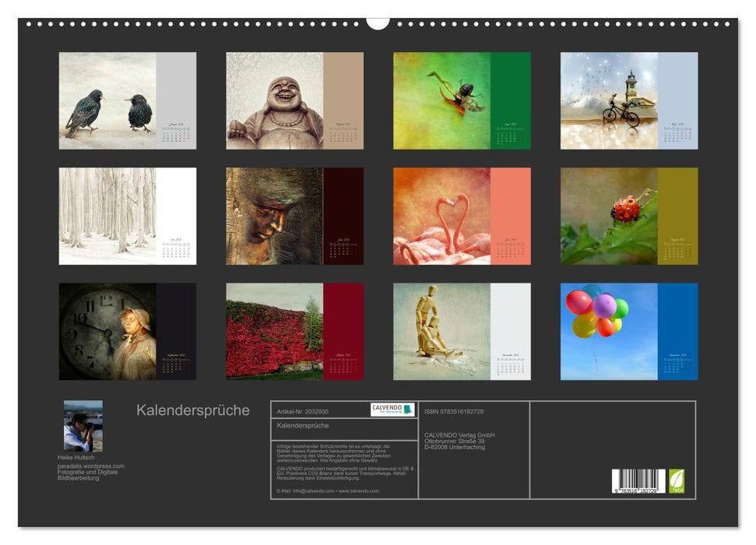Image resolution: width=756 pixels, height=545 pixels.
Task: Click the Kalendersprüche title text
Action: 192,409
